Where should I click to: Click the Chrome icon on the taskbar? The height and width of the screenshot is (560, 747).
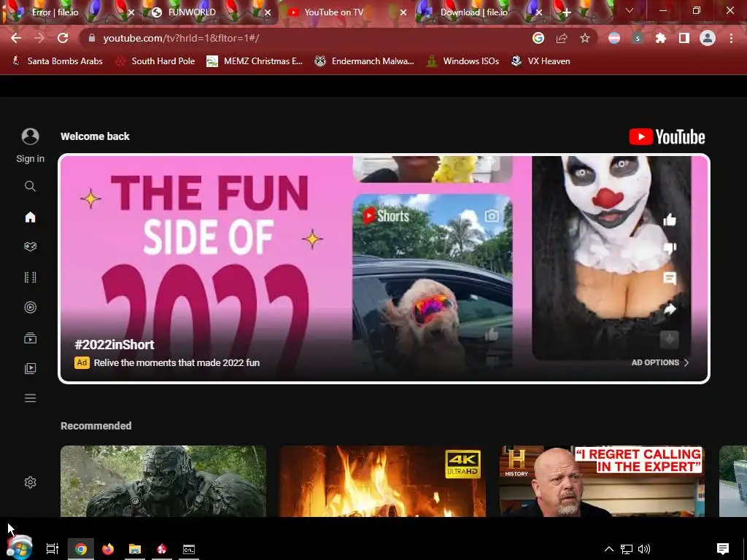pyautogui.click(x=81, y=549)
